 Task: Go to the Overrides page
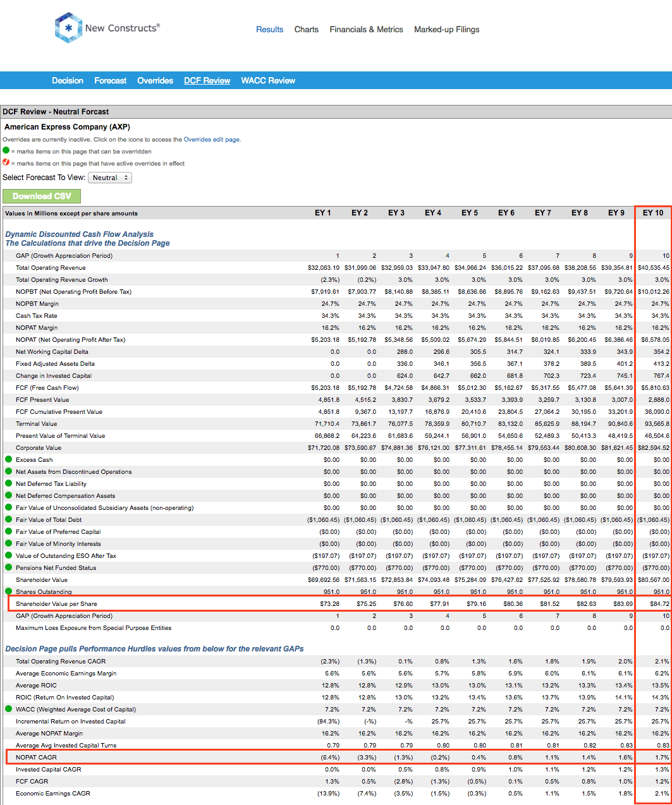[x=155, y=80]
